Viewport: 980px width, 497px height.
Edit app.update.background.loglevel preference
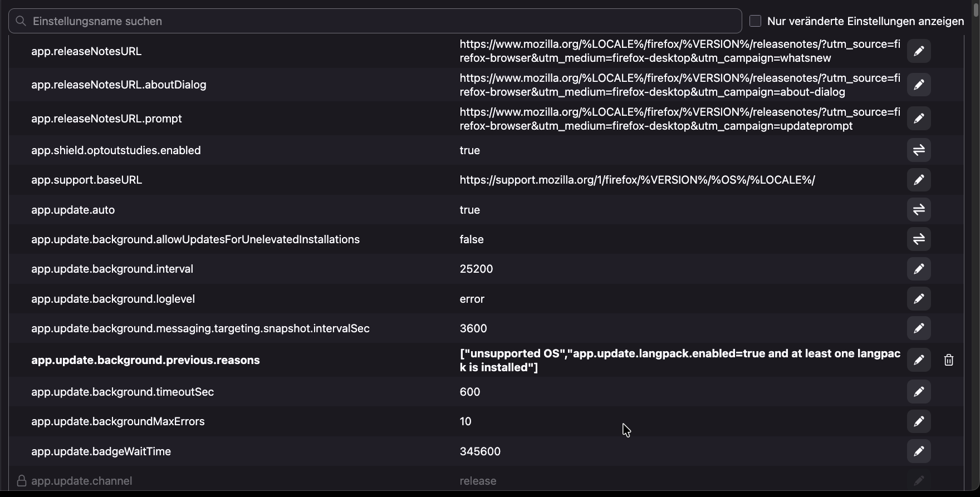pyautogui.click(x=919, y=299)
